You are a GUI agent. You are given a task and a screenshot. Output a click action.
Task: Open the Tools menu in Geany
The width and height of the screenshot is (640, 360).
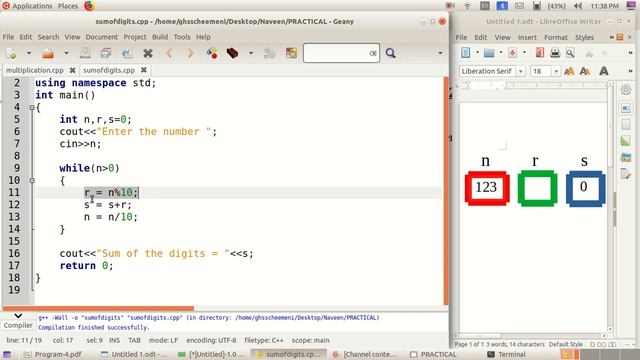pos(182,37)
